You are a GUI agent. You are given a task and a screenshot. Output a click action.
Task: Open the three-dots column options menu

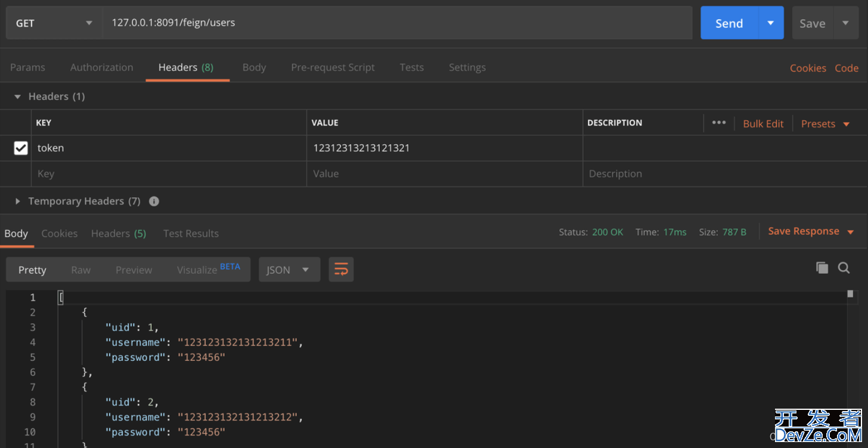[x=719, y=123]
